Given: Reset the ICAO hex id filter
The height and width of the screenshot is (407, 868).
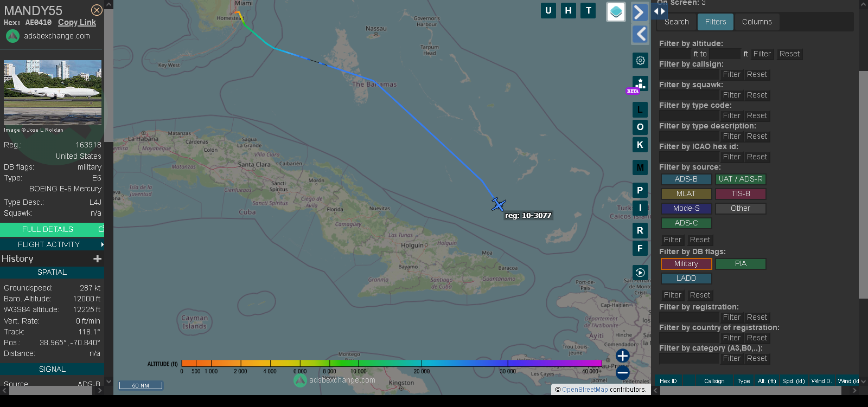Looking at the screenshot, I should 757,157.
